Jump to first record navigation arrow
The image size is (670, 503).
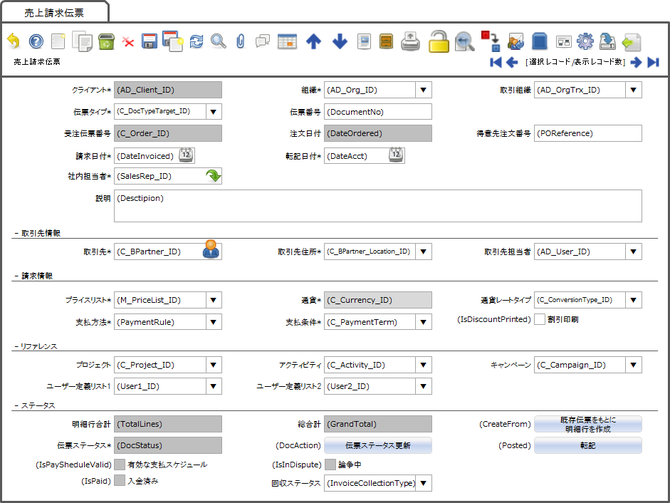coord(496,62)
